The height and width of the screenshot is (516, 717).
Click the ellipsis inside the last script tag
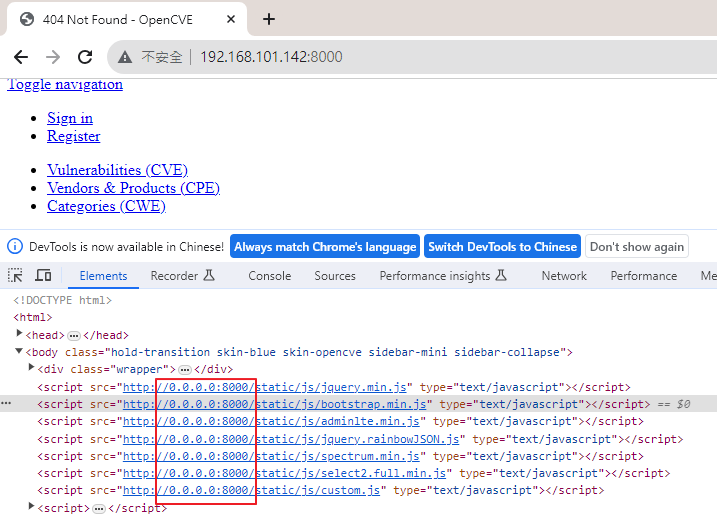coord(99,509)
